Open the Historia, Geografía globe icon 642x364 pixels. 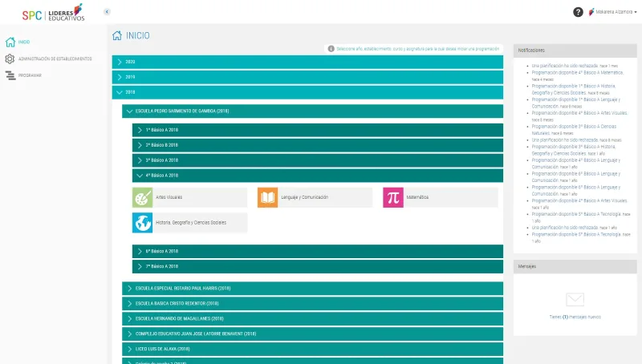(143, 223)
